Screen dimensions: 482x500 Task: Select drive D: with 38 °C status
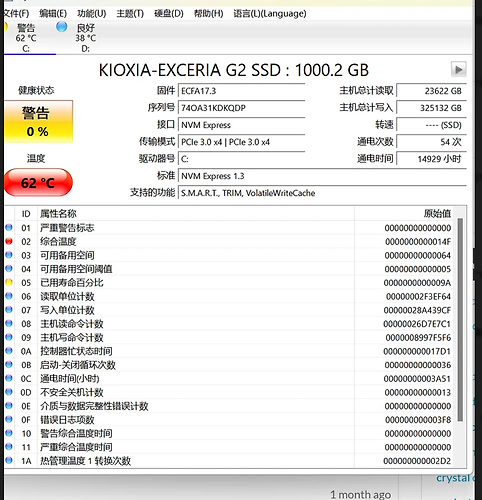[85, 37]
